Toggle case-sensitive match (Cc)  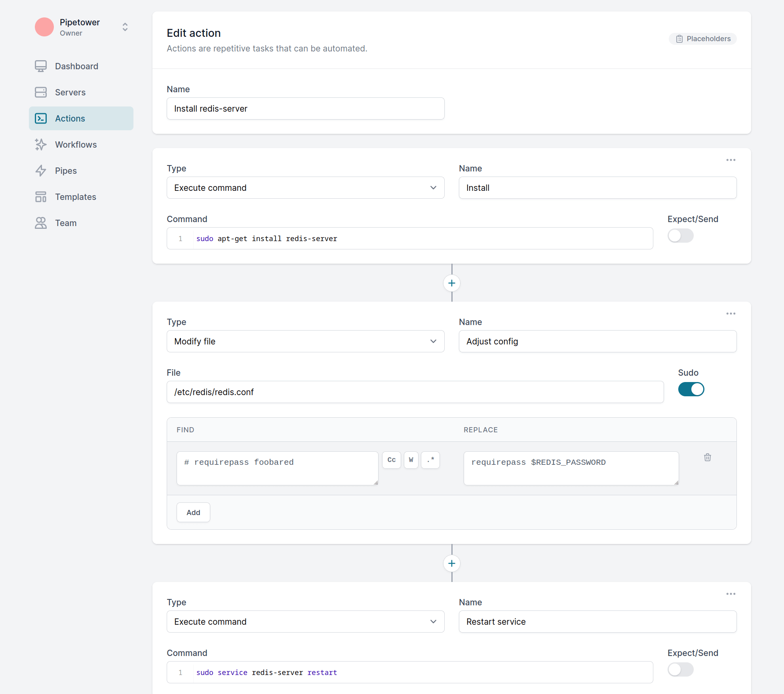(392, 460)
